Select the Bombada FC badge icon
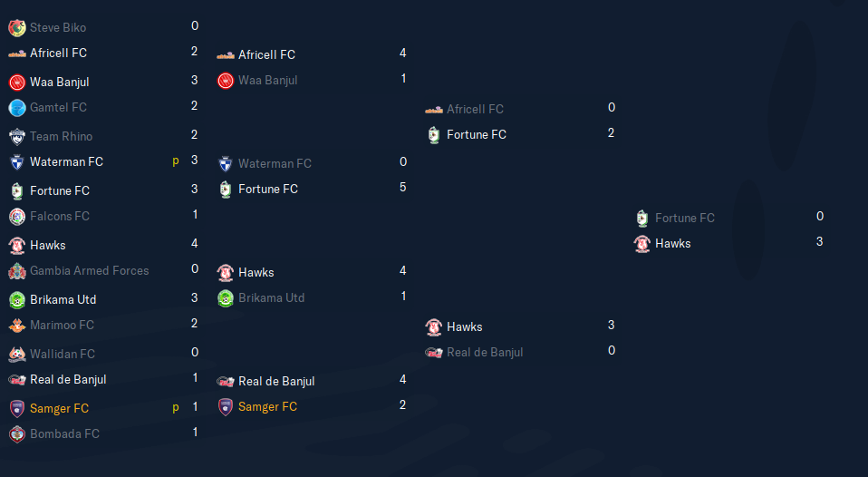 pos(17,434)
